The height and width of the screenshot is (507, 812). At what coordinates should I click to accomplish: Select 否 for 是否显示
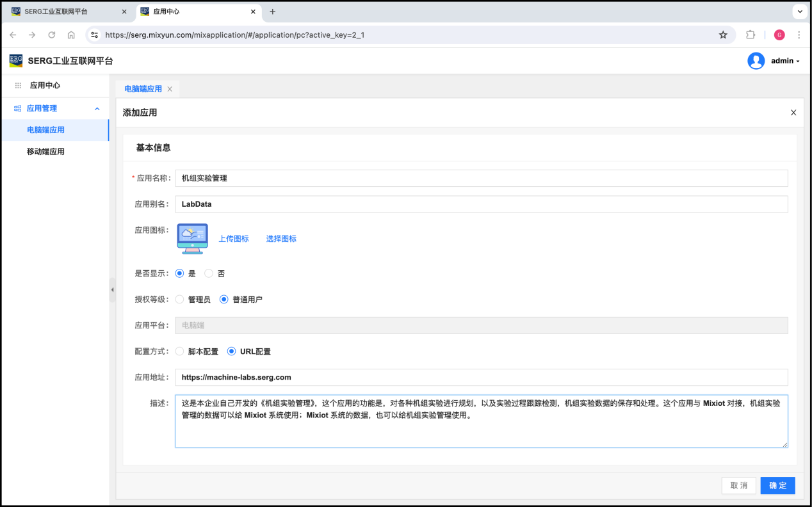209,273
